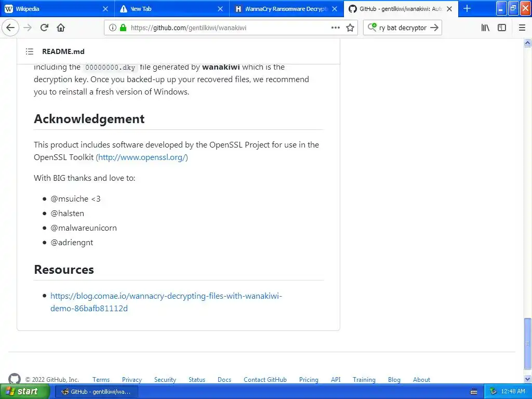Open the Pricing footer link
This screenshot has height=399, width=532.
pyautogui.click(x=309, y=380)
